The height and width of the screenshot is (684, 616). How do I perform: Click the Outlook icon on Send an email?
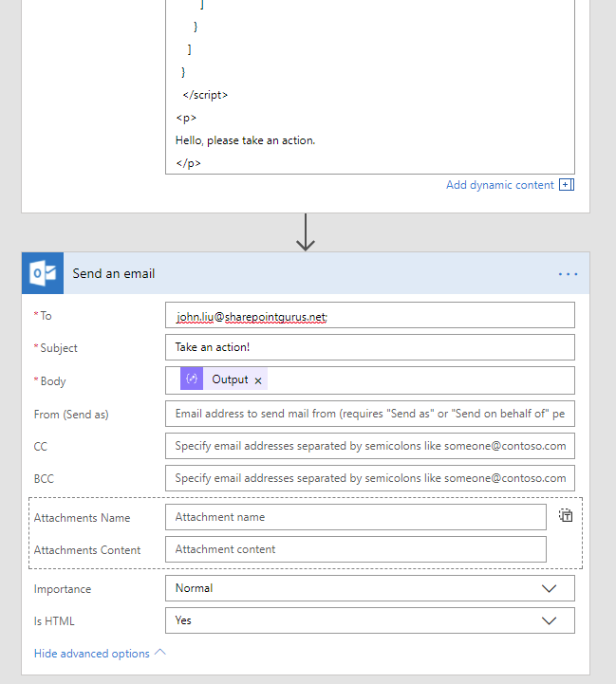pos(43,273)
